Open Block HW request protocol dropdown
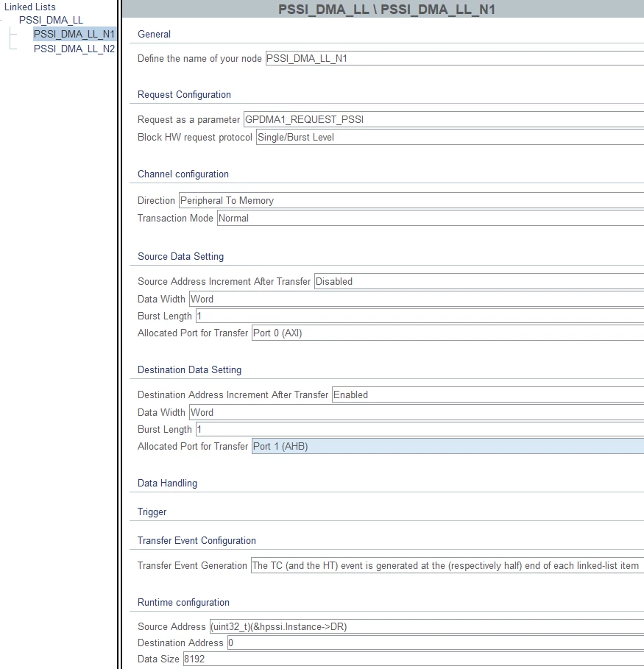644x669 pixels. 450,138
